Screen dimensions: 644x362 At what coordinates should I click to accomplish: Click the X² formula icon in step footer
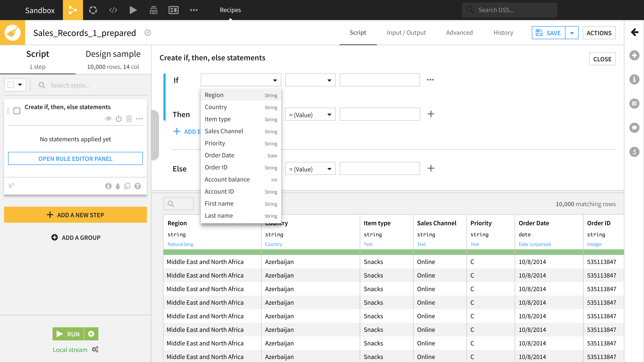(11, 186)
